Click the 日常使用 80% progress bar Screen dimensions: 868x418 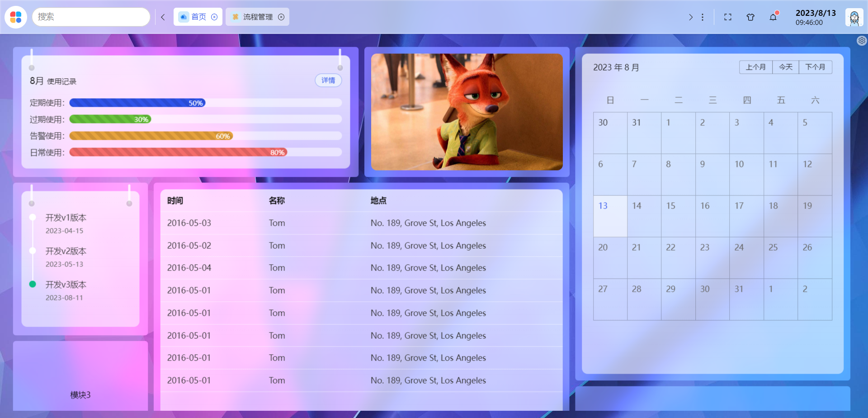(x=206, y=152)
